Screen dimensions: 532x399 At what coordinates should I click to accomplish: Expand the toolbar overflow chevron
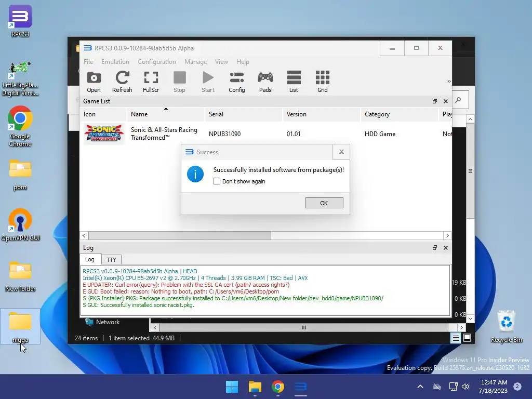coord(449,82)
